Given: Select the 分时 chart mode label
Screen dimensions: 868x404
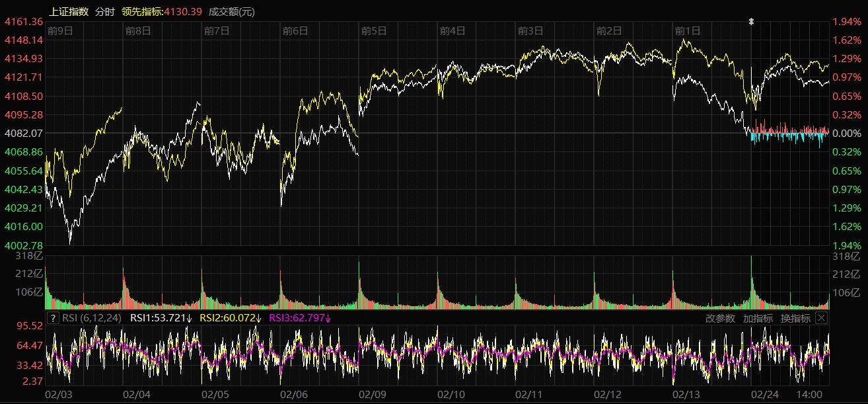Looking at the screenshot, I should pyautogui.click(x=104, y=11).
